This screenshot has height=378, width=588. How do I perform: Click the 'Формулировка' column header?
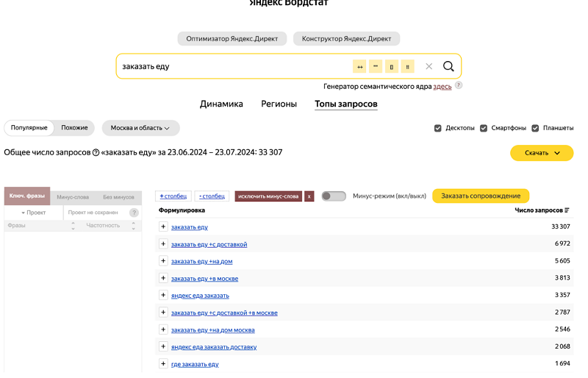pyautogui.click(x=182, y=210)
